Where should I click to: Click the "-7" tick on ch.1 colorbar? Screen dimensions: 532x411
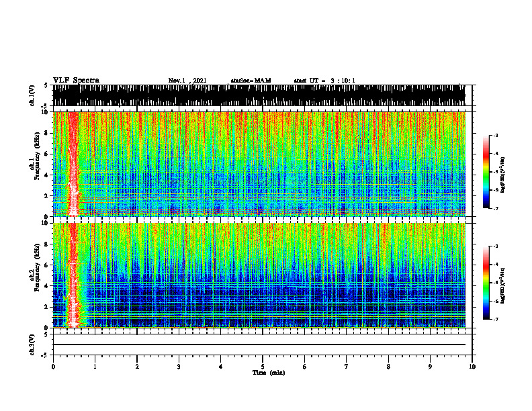click(x=496, y=208)
